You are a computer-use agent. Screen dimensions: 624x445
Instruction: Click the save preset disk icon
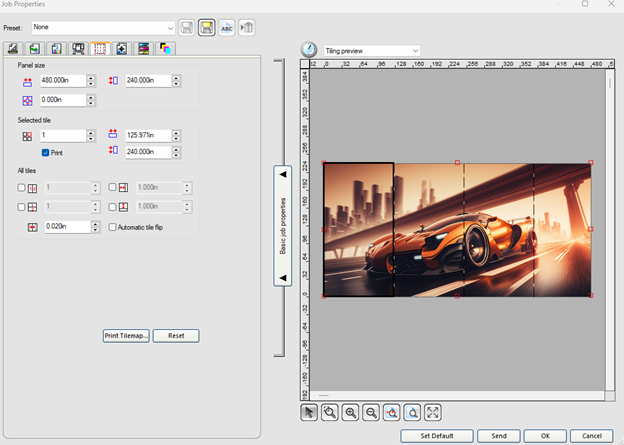(x=186, y=28)
